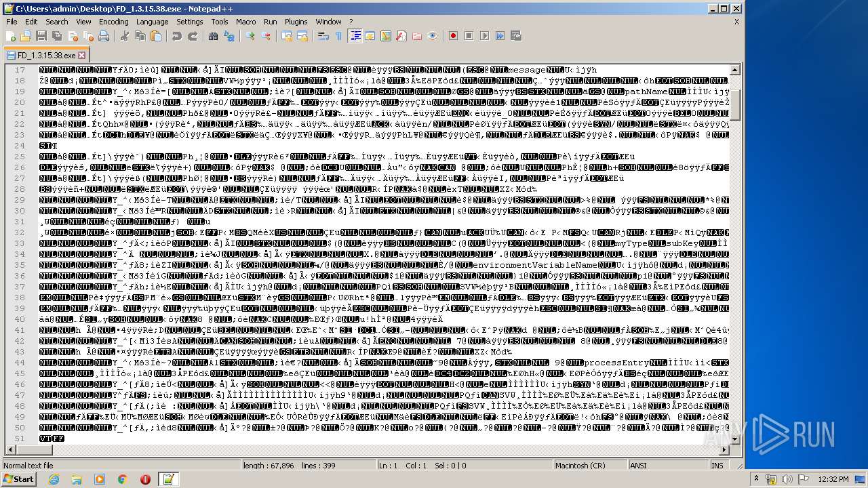868x488 pixels.
Task: Show the Function List panel
Action: (401, 36)
